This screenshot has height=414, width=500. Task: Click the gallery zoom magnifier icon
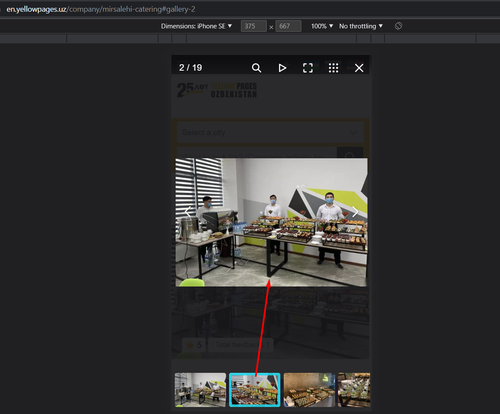(x=256, y=68)
